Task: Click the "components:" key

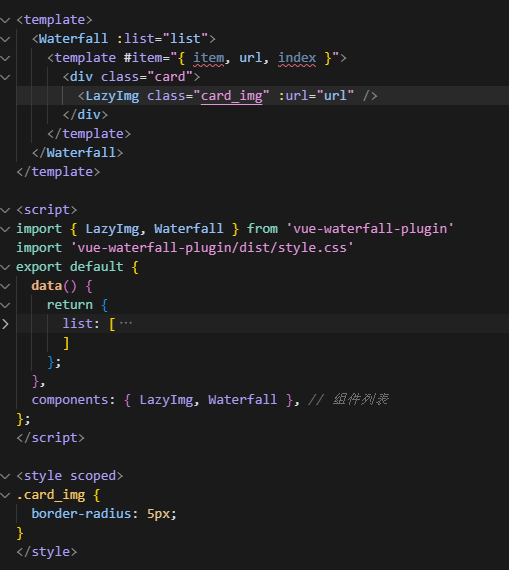Action: pos(73,400)
